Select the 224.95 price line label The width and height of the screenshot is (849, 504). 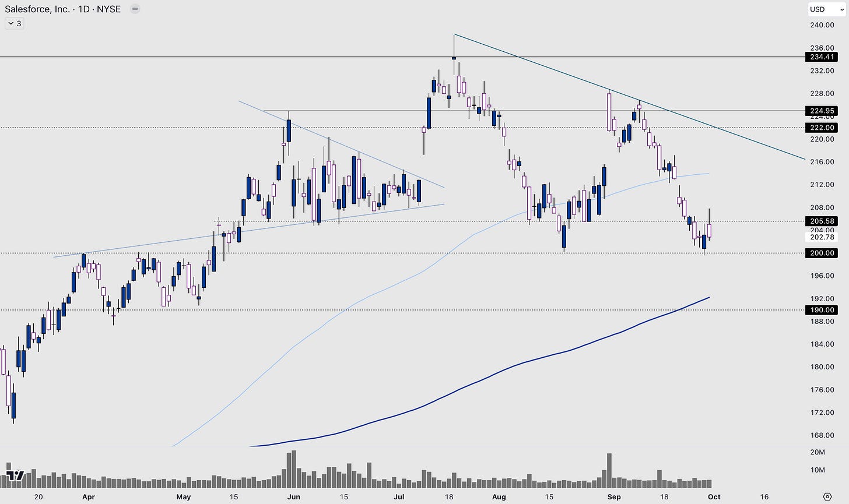[x=822, y=111]
